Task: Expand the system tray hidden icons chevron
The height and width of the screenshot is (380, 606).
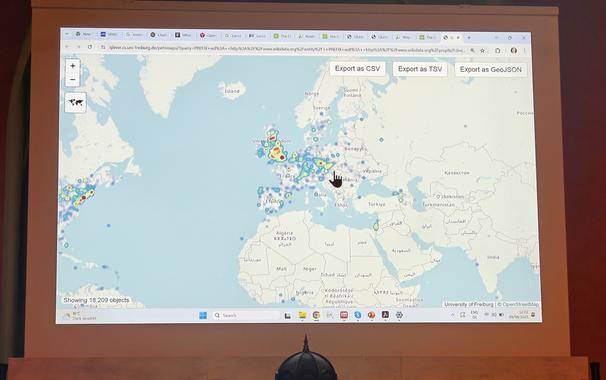Action: click(453, 315)
